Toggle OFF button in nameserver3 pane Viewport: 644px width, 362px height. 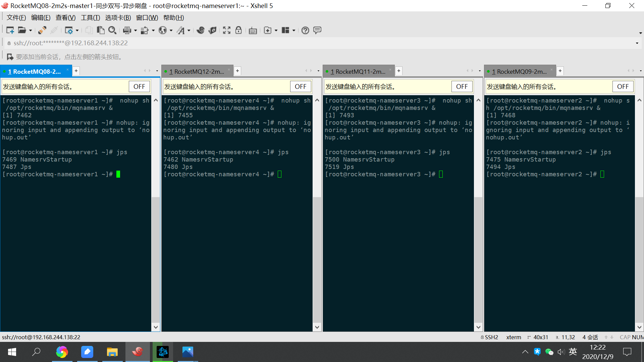click(x=462, y=86)
